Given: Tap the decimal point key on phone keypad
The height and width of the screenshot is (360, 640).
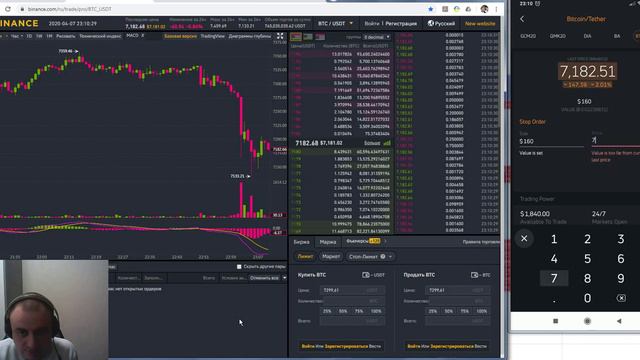Looking at the screenshot, I should (x=554, y=301).
